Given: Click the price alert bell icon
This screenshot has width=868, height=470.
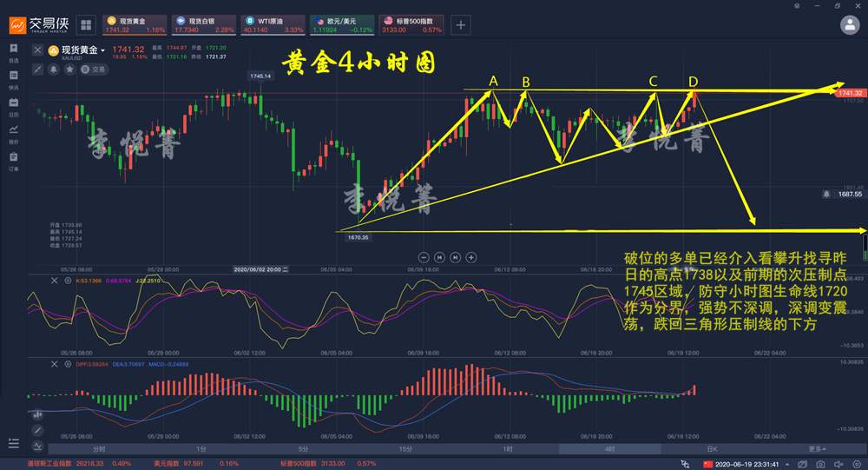Looking at the screenshot, I should coord(54,70).
